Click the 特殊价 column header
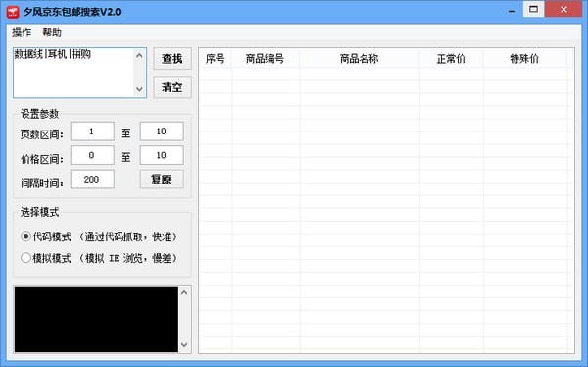The image size is (588, 367). click(524, 59)
